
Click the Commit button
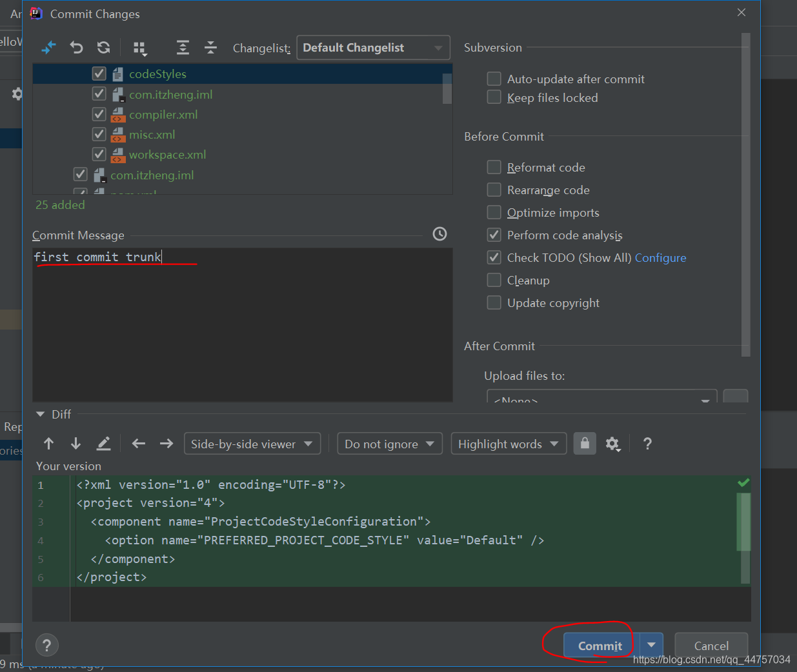coord(600,646)
